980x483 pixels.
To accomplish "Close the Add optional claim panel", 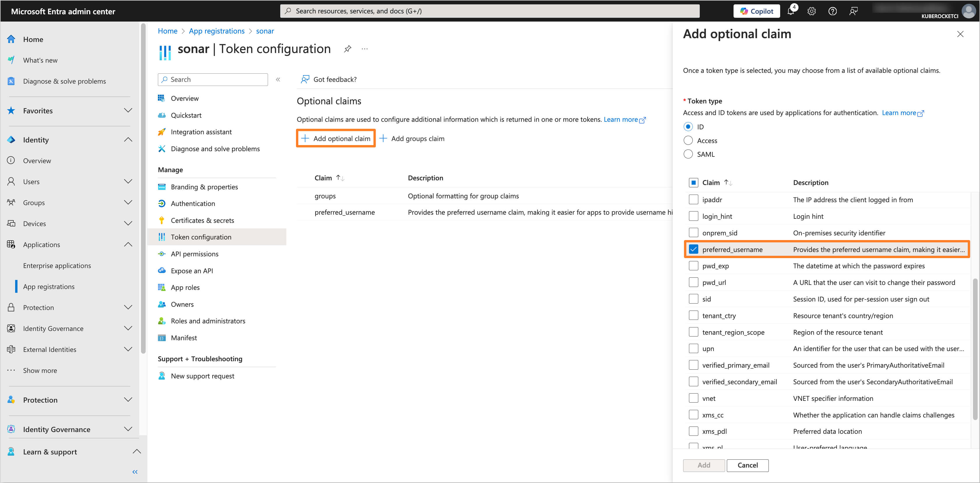I will 960,34.
